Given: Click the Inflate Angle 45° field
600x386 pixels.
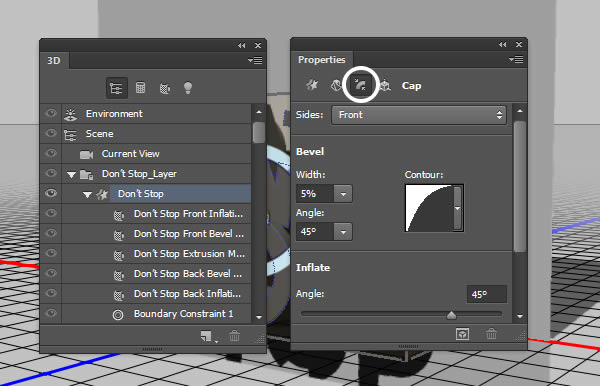Looking at the screenshot, I should [487, 294].
